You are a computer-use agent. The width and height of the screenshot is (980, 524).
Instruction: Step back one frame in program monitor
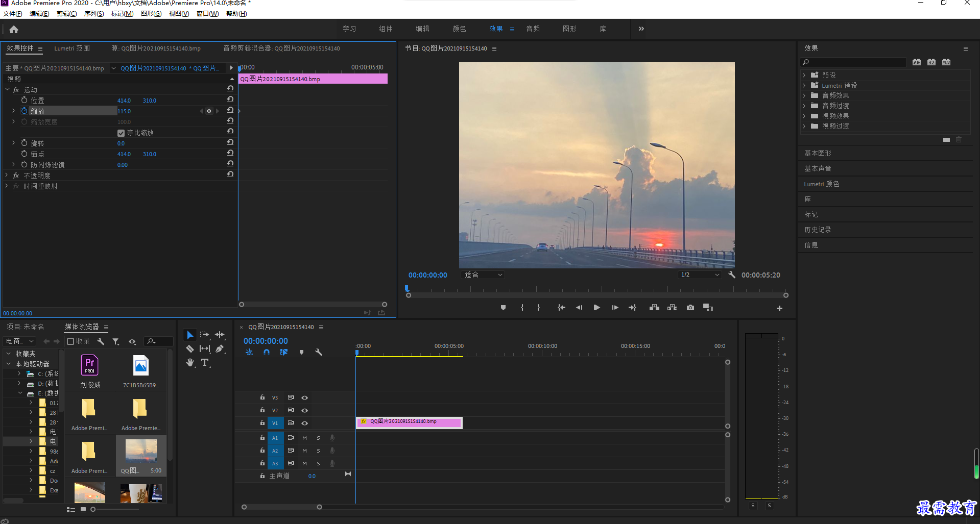click(579, 308)
